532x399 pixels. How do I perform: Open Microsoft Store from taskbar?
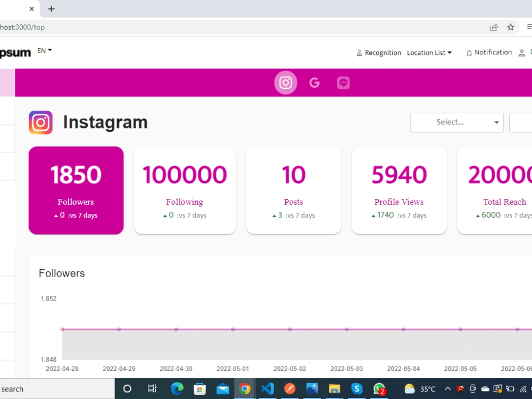(199, 389)
